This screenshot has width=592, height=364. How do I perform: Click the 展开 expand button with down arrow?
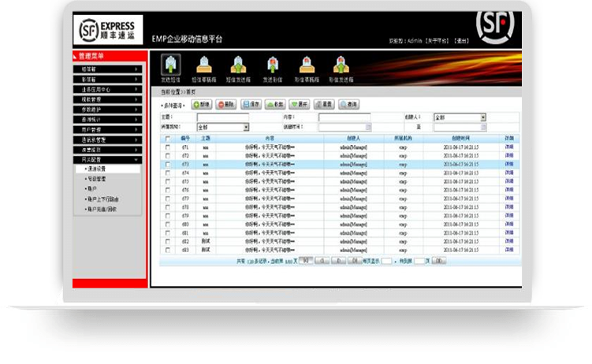(299, 105)
